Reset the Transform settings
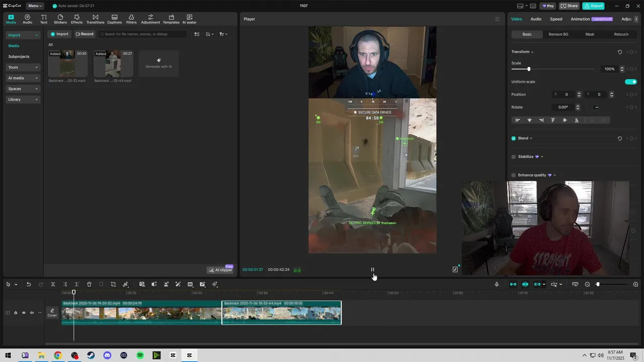 620,52
